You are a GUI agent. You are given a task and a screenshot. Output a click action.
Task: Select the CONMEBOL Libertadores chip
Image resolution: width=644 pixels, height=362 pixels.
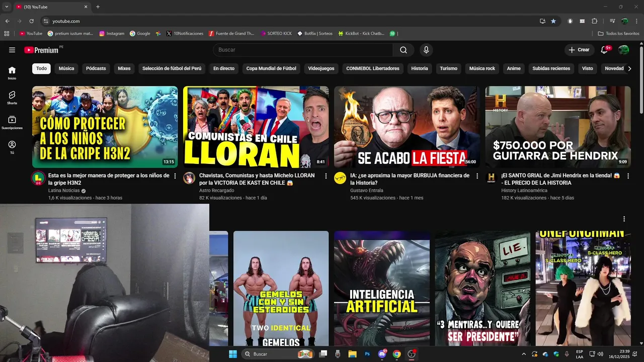(x=373, y=68)
